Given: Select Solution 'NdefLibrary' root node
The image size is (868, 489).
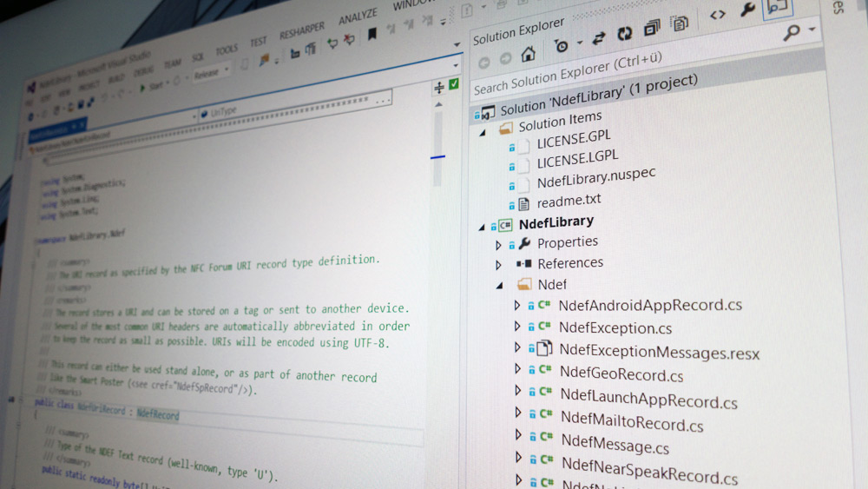Looking at the screenshot, I should point(599,94).
